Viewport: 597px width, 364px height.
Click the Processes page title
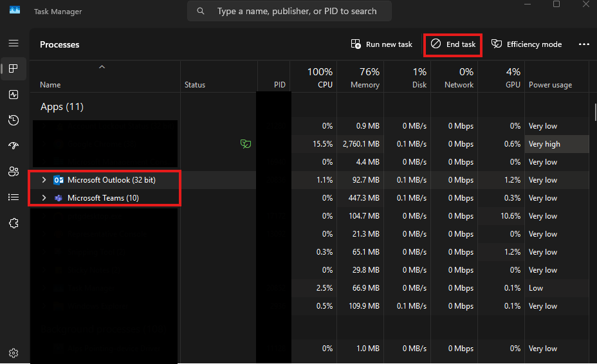tap(59, 44)
